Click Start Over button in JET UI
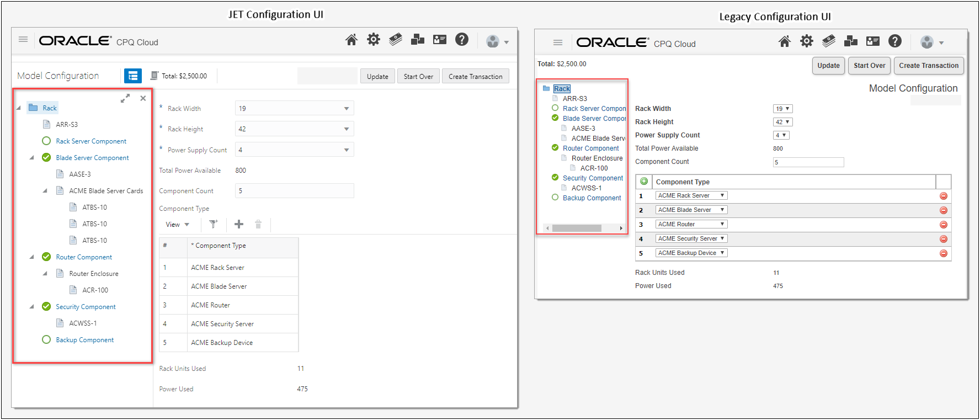Image resolution: width=980 pixels, height=420 pixels. tap(418, 76)
